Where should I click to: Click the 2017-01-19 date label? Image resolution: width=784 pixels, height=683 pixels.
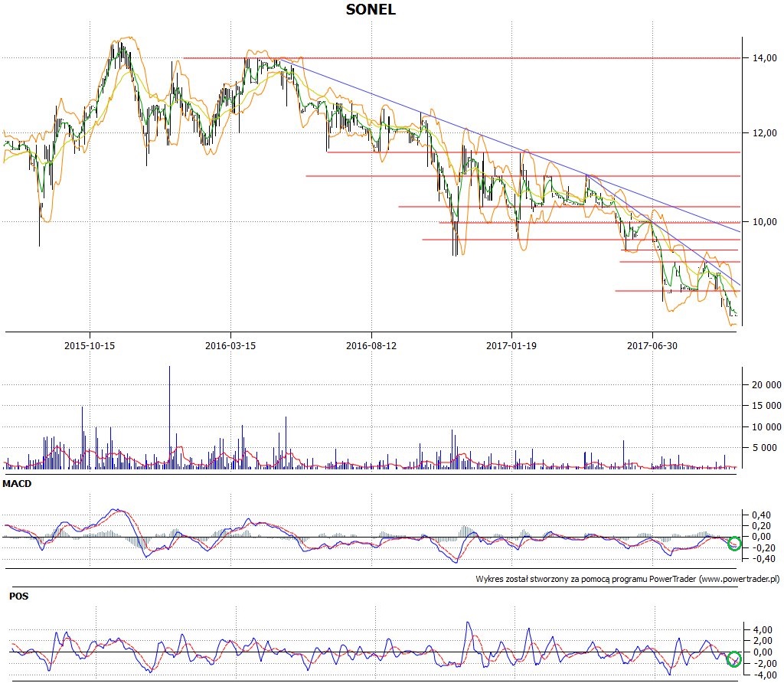[511, 345]
